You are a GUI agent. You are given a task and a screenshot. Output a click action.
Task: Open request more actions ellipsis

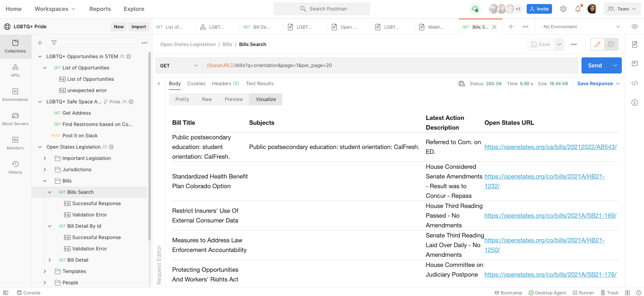574,44
